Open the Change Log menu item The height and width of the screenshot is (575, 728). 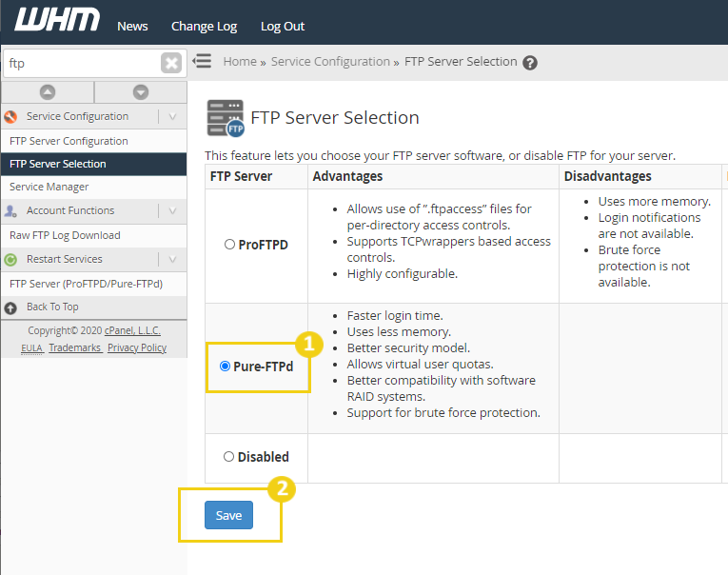point(205,27)
